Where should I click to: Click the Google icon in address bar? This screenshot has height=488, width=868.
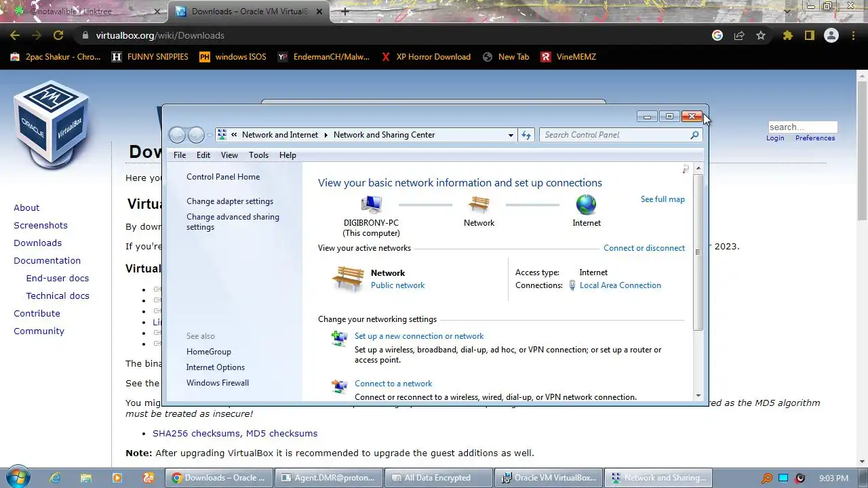coord(717,35)
